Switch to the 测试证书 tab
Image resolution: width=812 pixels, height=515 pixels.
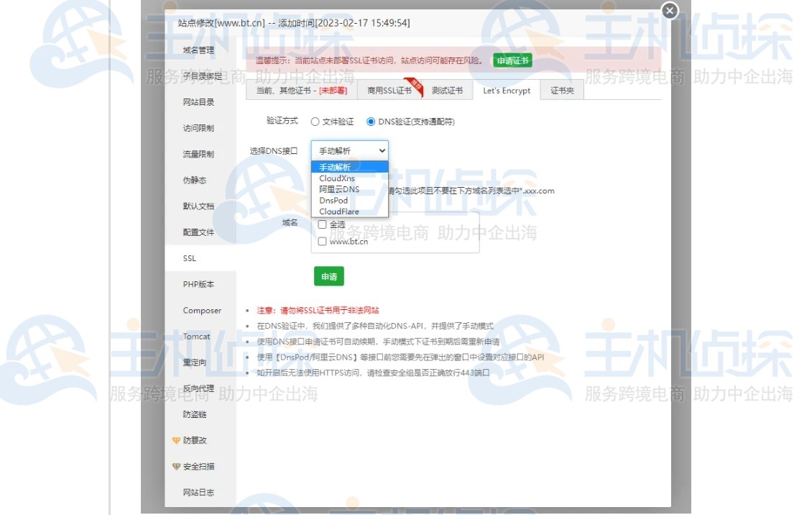(448, 91)
